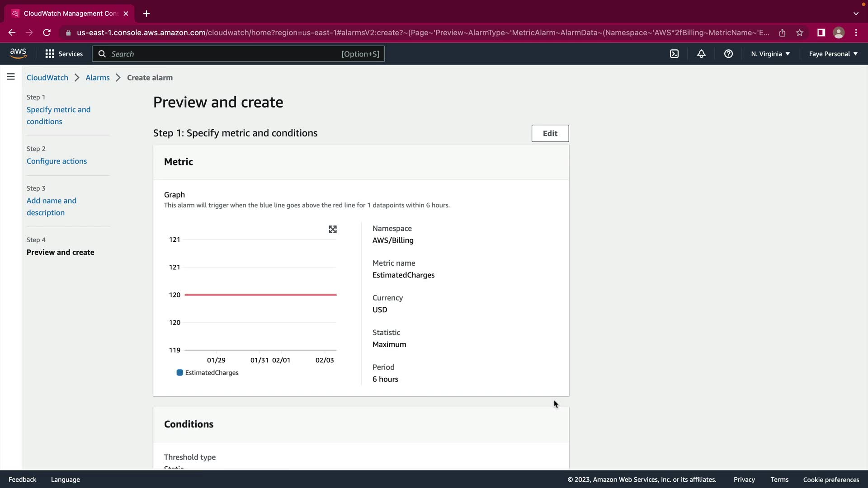The width and height of the screenshot is (868, 488).
Task: Click the AWS logo home icon
Action: [x=18, y=53]
